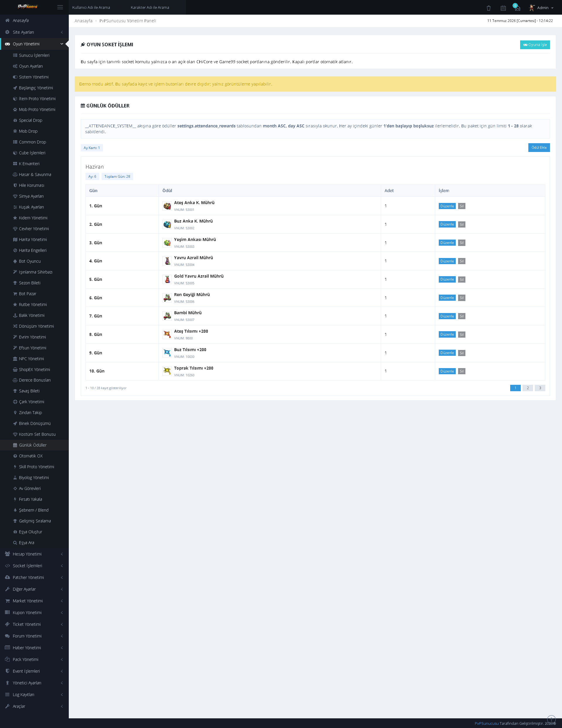Image resolution: width=562 pixels, height=728 pixels.
Task: Click 'Gold Yavru Azrail Mührü' reward name
Action: [x=198, y=276]
